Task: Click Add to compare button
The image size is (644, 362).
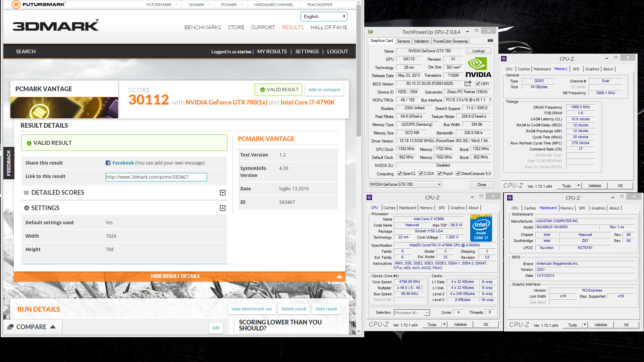Action: (x=324, y=90)
